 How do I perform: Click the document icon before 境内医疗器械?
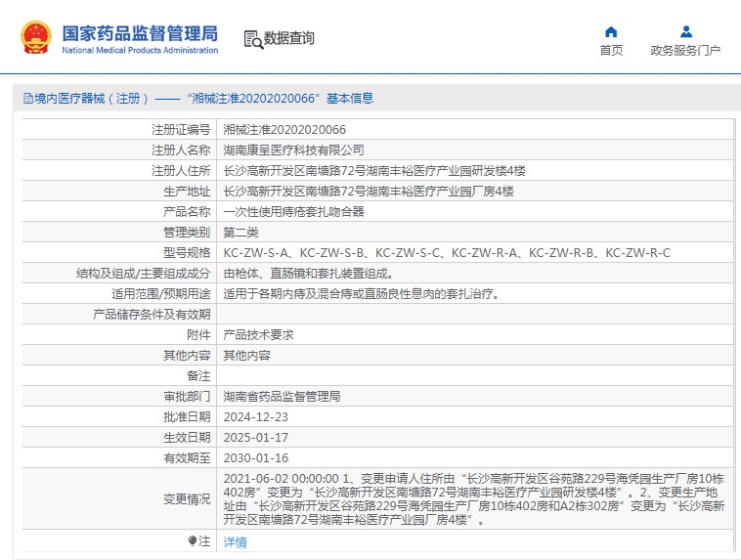click(x=28, y=99)
